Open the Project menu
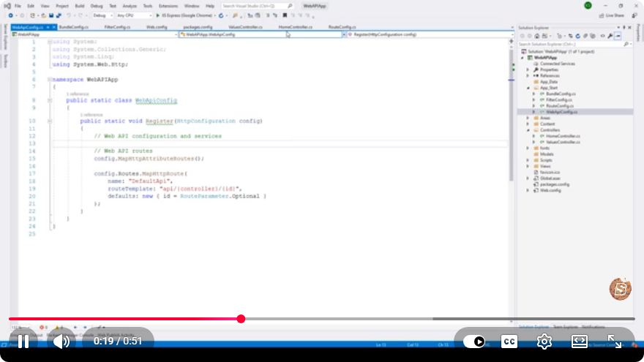The height and width of the screenshot is (362, 644). pos(62,6)
